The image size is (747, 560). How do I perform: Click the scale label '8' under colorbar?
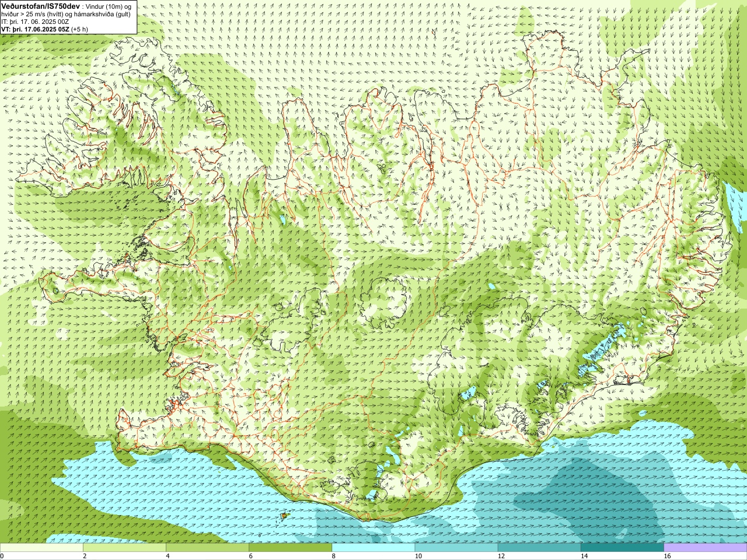tap(334, 556)
